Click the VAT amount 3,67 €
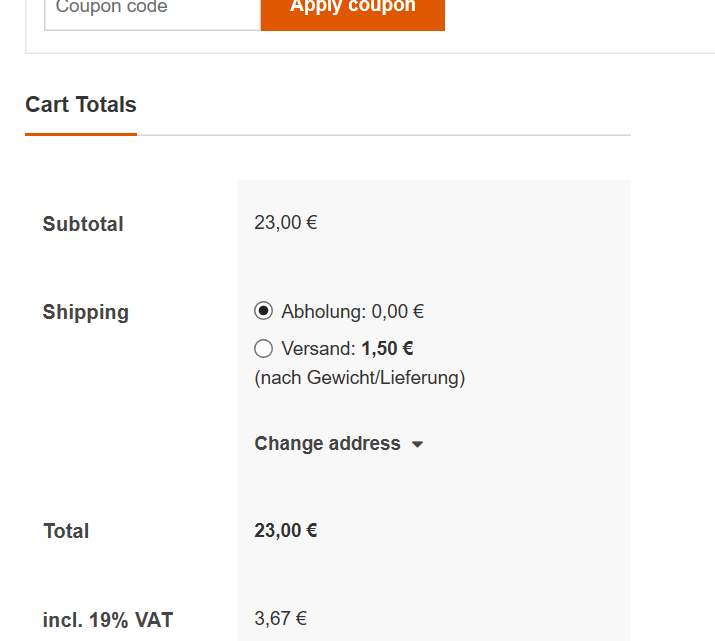The height and width of the screenshot is (641, 715). (x=281, y=618)
